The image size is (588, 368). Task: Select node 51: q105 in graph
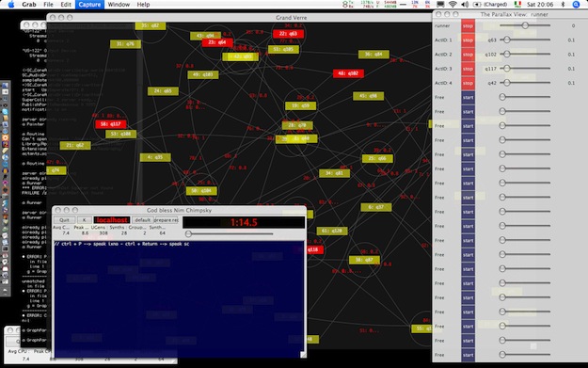pyautogui.click(x=283, y=49)
